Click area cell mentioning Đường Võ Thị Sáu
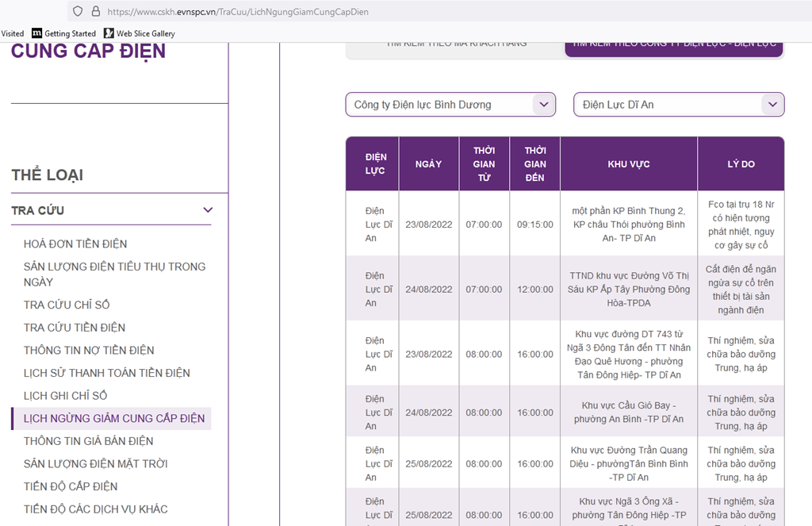This screenshot has width=812, height=526. coord(629,289)
